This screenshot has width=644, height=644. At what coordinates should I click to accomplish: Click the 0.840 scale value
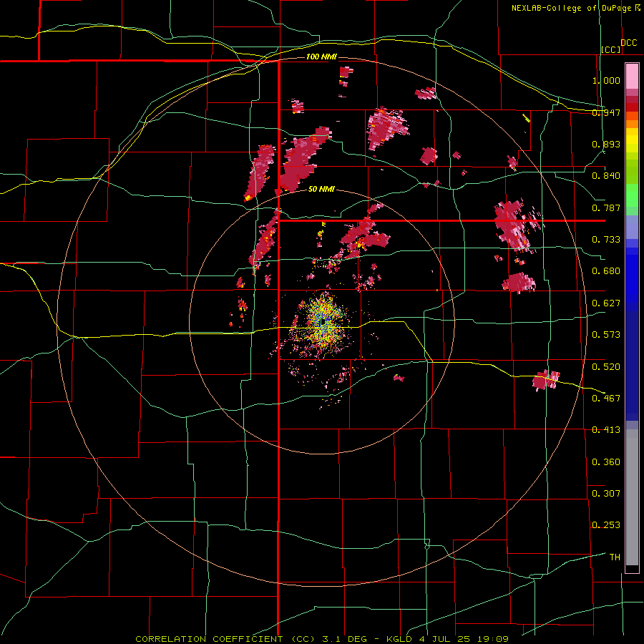tap(606, 176)
